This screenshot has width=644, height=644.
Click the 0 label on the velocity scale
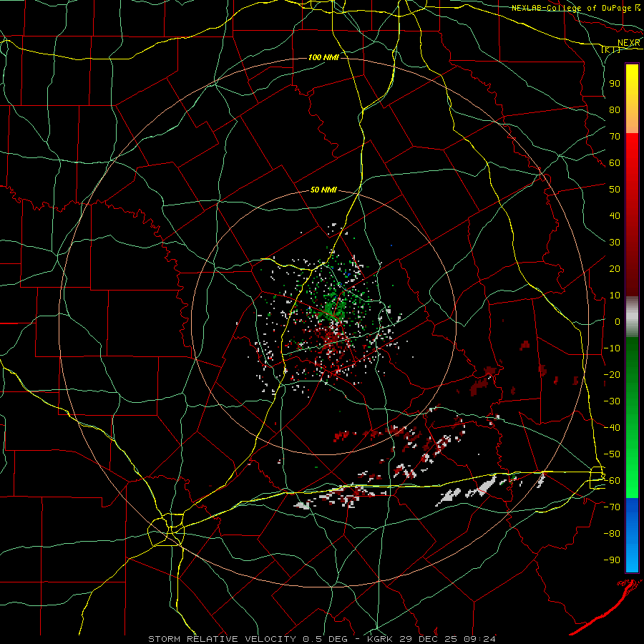618,321
